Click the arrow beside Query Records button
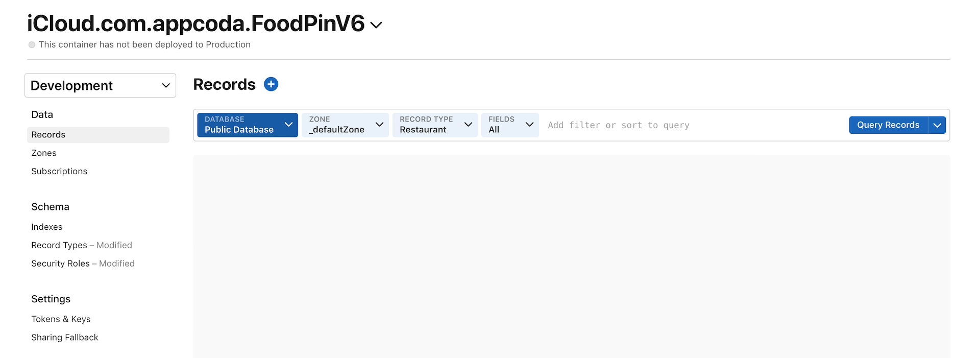The image size is (980, 358). coord(937,125)
